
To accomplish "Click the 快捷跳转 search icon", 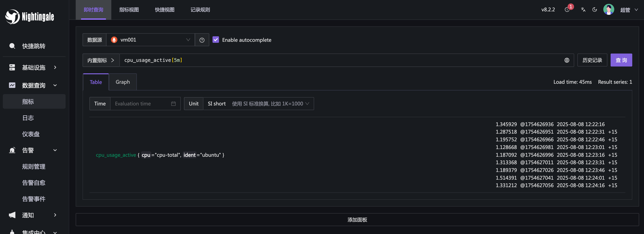I will 12,46.
